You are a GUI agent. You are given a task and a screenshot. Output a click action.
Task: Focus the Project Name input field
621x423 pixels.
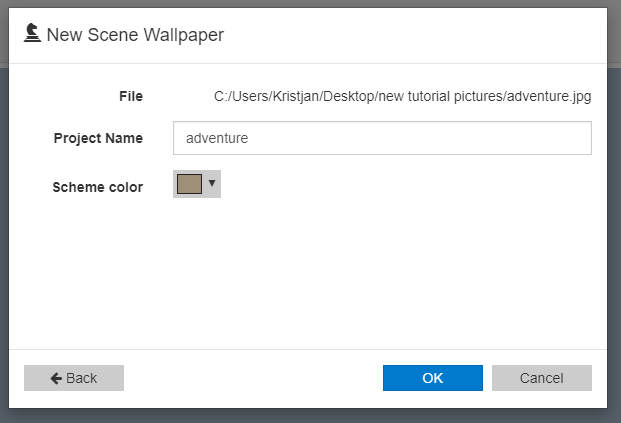coord(382,138)
